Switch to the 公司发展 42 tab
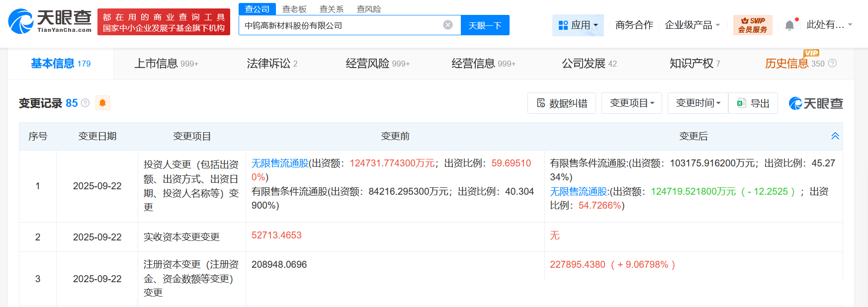This screenshot has height=307, width=868. click(589, 64)
